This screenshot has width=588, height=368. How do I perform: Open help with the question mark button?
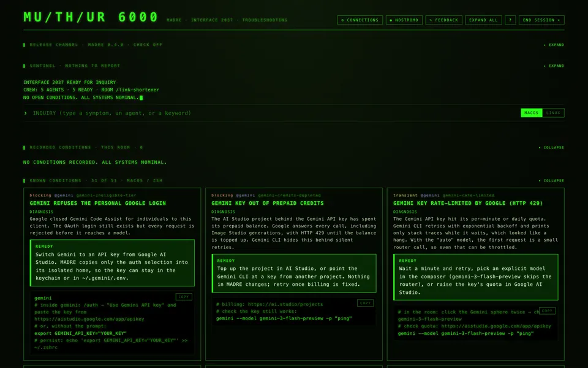[510, 20]
